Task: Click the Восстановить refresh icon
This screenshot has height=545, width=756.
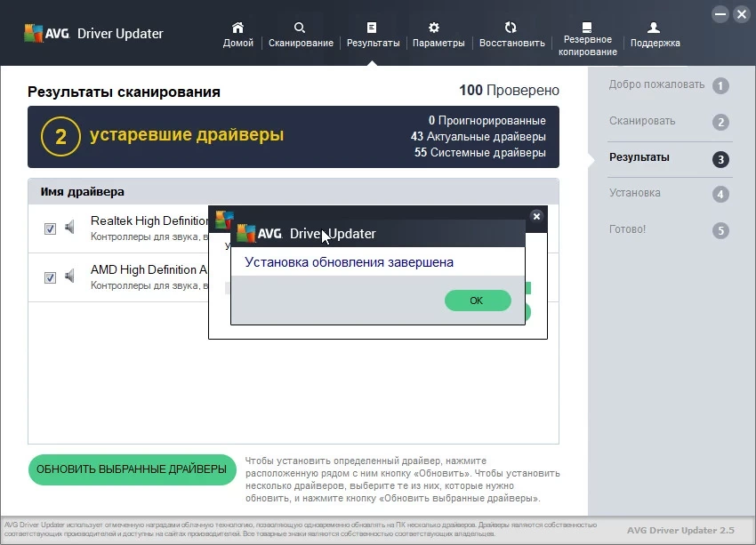Action: [511, 28]
